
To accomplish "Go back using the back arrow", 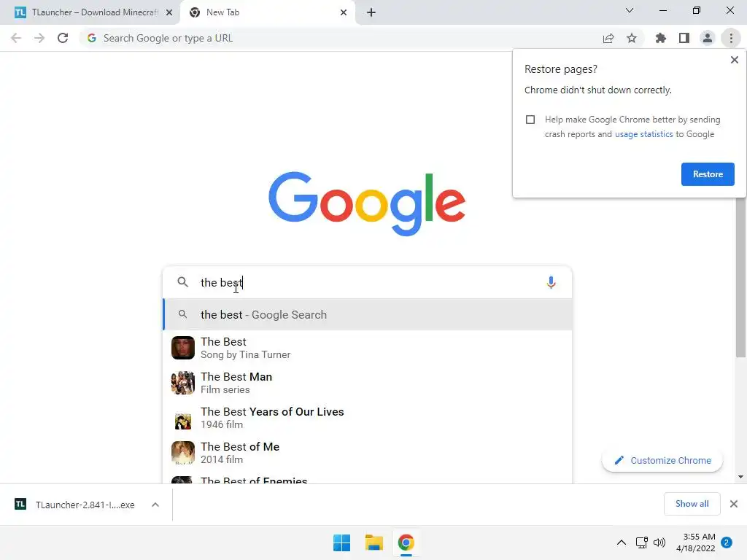I will (16, 38).
